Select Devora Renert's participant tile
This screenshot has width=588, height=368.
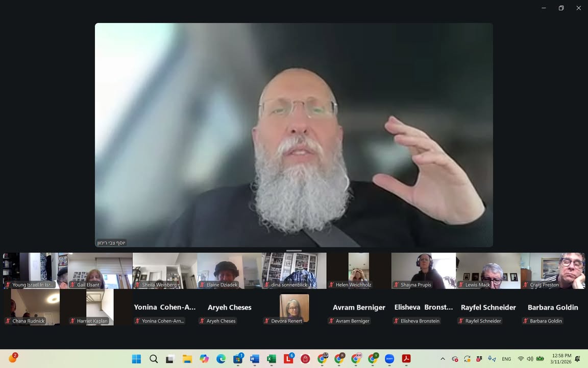(x=294, y=307)
